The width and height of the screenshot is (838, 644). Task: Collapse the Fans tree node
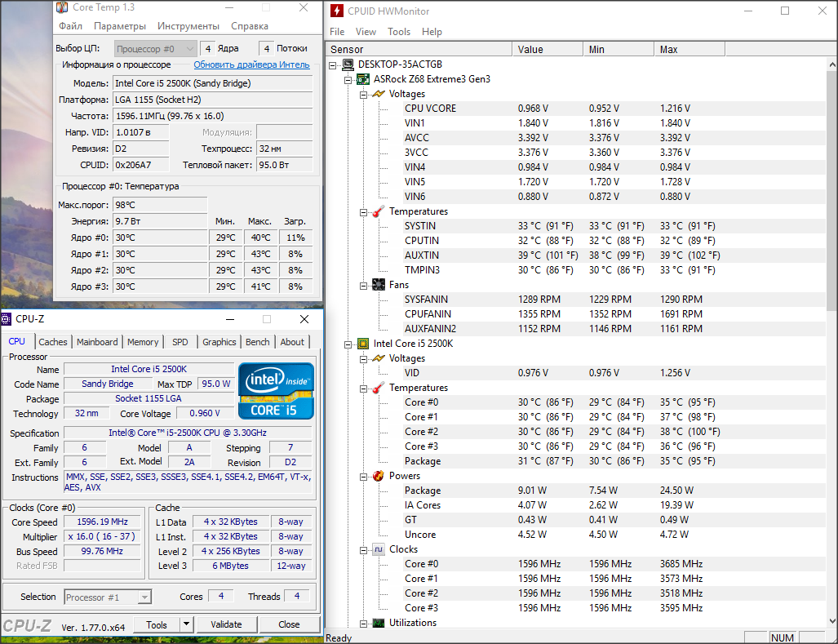(x=363, y=286)
